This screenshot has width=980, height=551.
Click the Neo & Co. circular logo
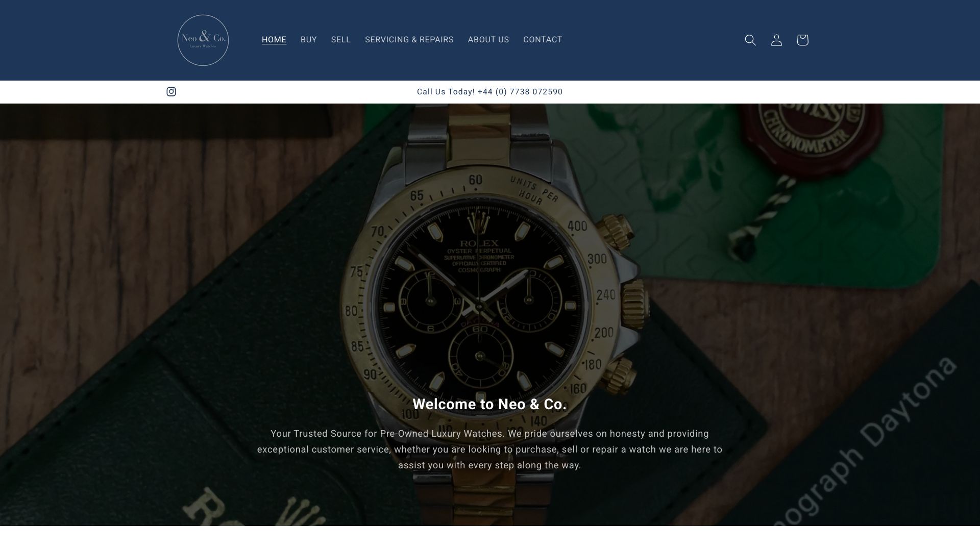click(203, 40)
